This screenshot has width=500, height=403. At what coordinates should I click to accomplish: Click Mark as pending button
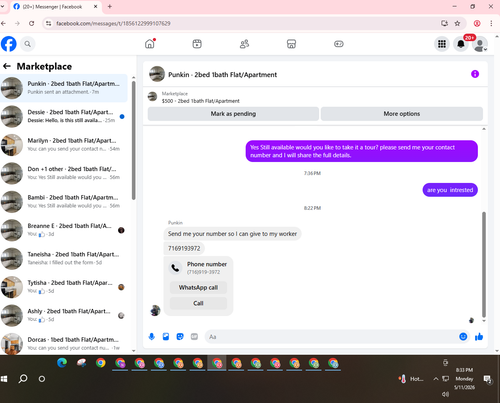click(x=233, y=114)
